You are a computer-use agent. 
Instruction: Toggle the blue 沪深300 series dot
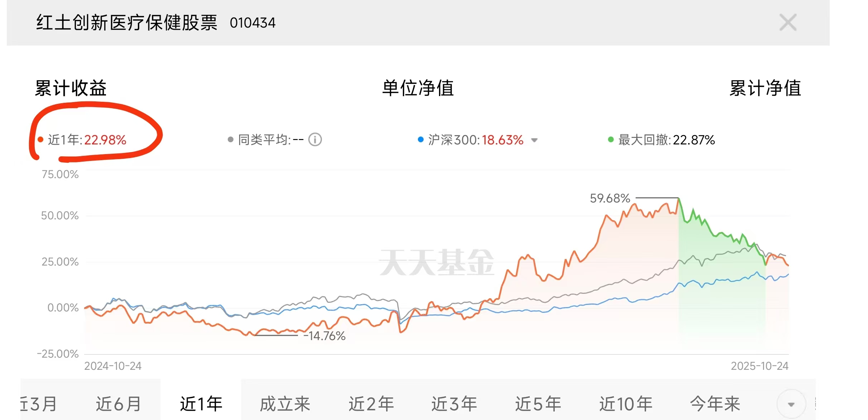click(421, 139)
